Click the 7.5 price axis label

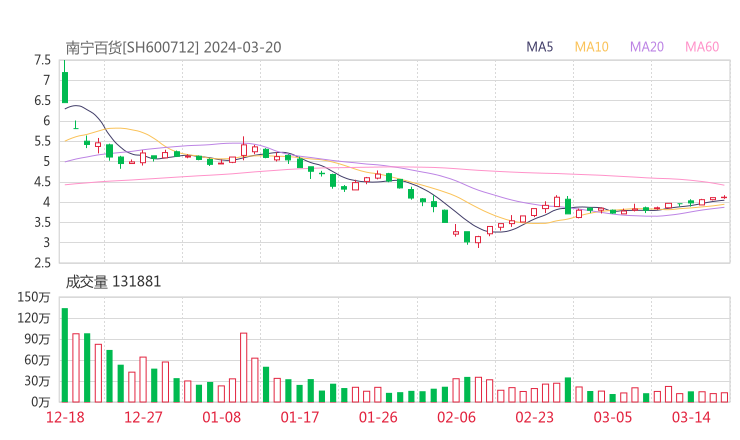click(42, 60)
